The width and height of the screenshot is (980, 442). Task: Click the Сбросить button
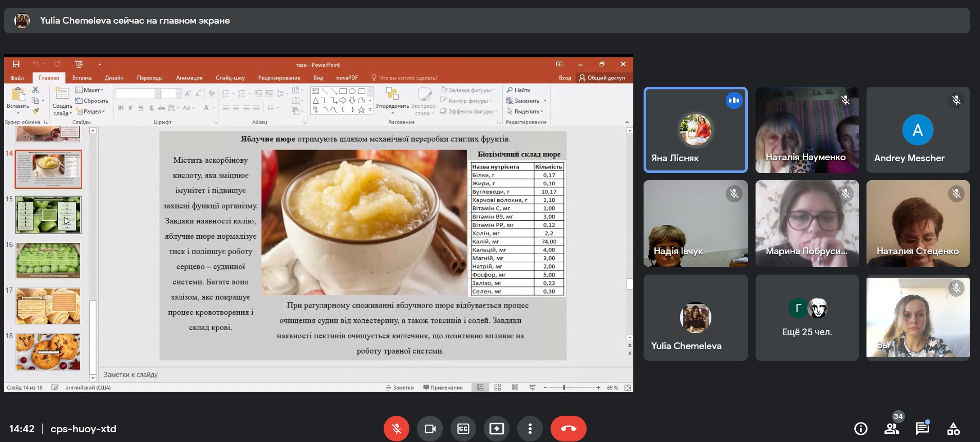coord(92,101)
